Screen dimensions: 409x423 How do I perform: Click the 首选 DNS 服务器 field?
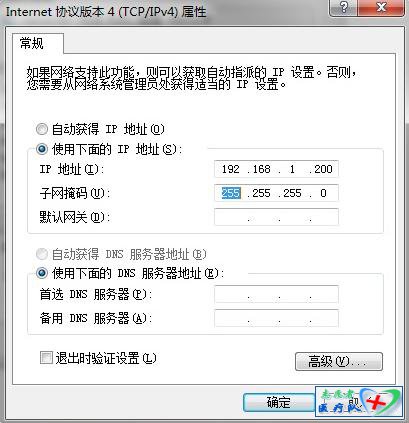coord(276,294)
